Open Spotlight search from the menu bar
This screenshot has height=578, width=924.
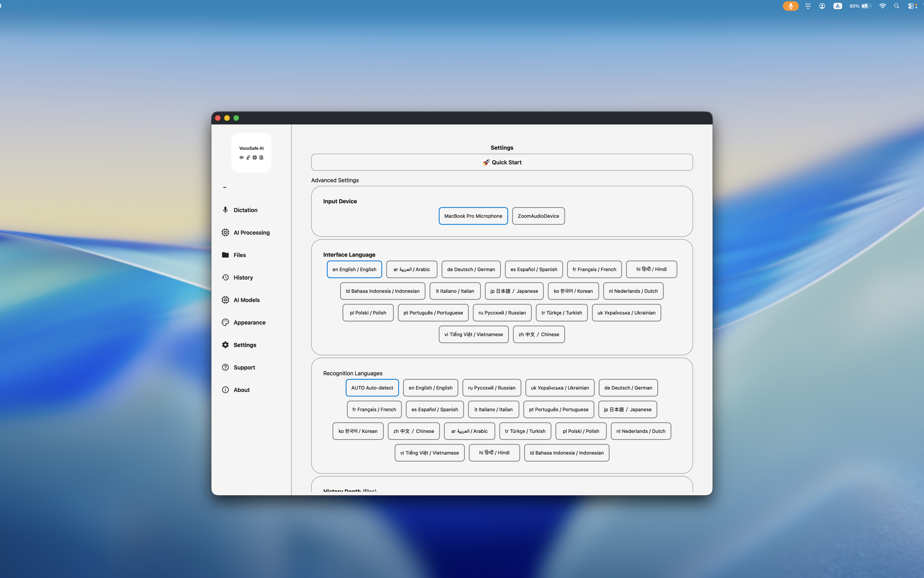[897, 6]
